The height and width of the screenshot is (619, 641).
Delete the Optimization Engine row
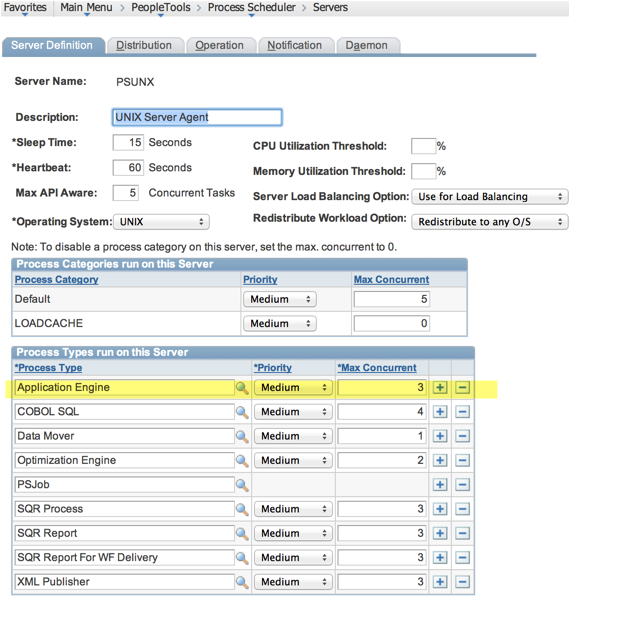click(462, 460)
